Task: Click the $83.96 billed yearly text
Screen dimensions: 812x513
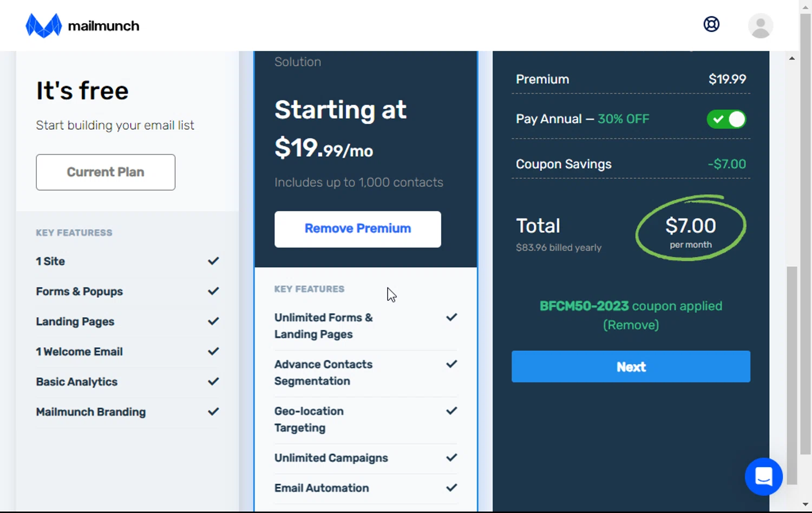Action: point(559,247)
